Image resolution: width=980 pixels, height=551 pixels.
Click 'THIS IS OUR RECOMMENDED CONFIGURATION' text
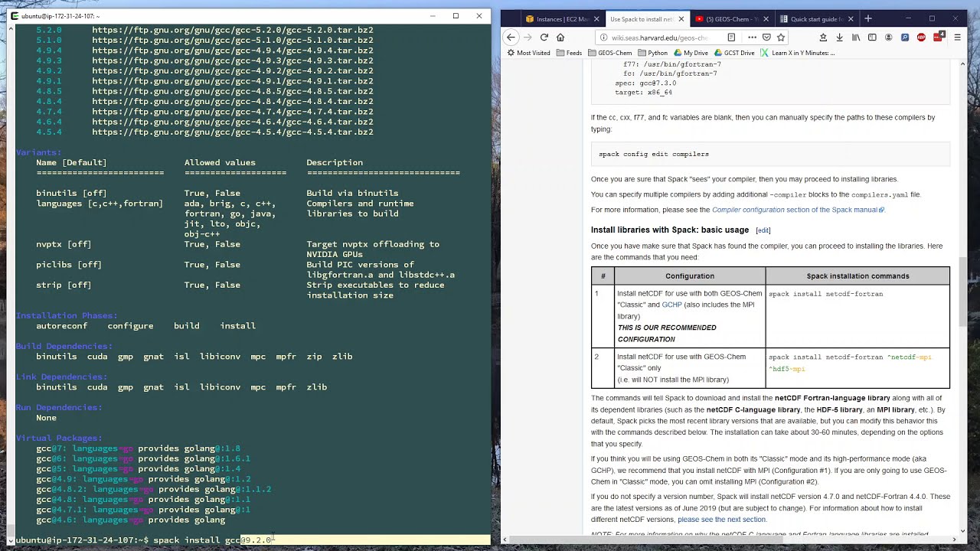click(x=667, y=333)
